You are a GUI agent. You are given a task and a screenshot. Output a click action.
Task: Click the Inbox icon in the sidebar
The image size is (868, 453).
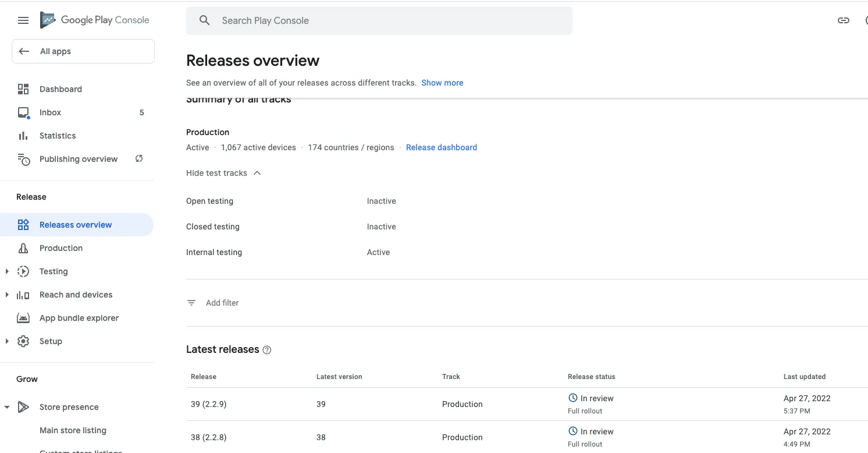(x=23, y=112)
